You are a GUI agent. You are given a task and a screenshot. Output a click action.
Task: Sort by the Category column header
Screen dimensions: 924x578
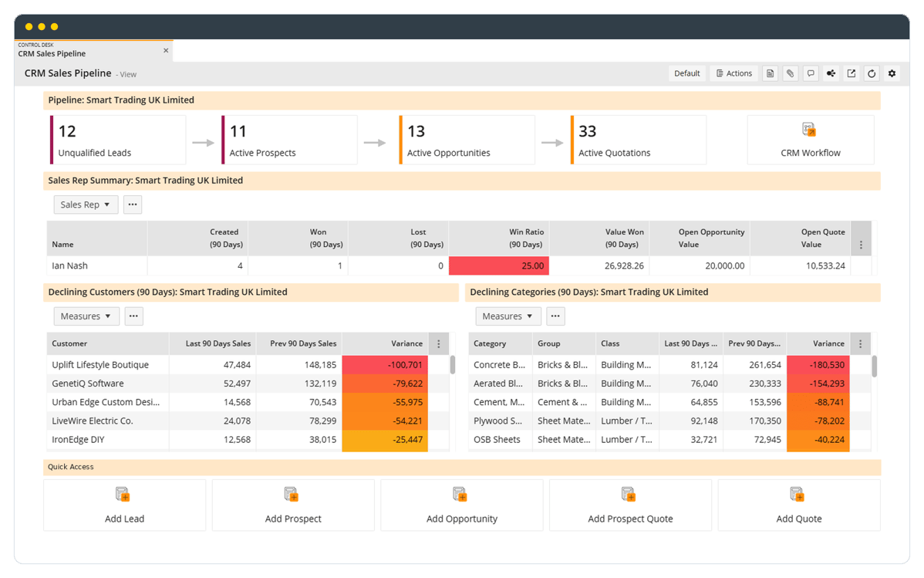(501, 344)
